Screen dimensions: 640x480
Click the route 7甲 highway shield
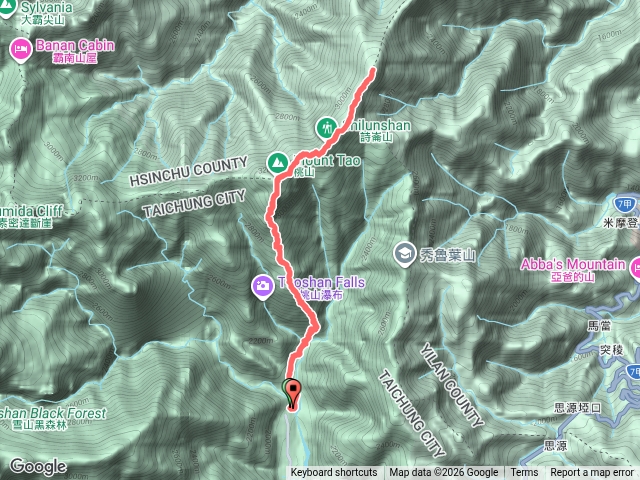[624, 204]
